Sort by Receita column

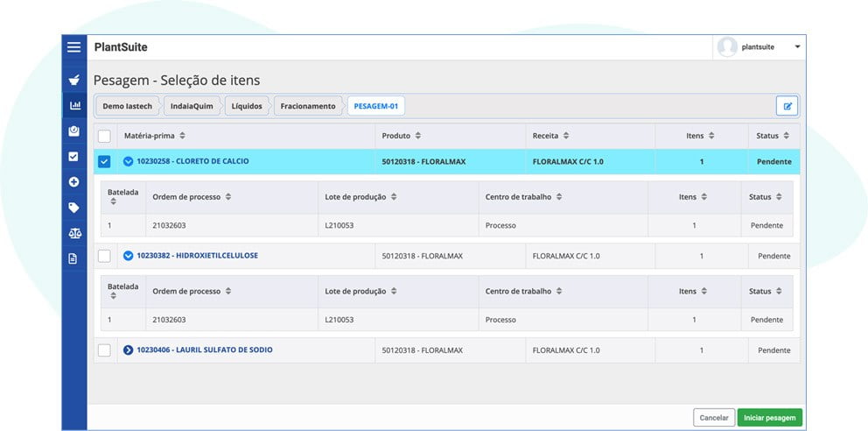(550, 136)
